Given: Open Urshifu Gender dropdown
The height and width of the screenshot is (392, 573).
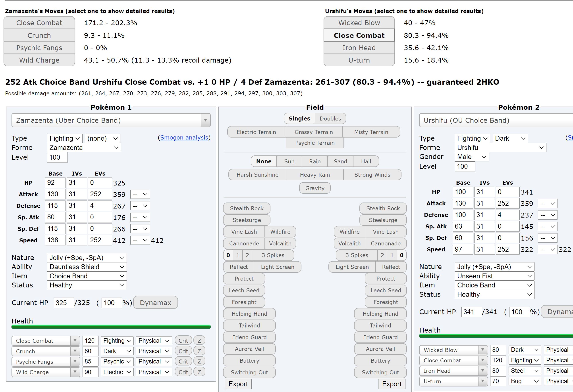Looking at the screenshot, I should click(x=472, y=157).
